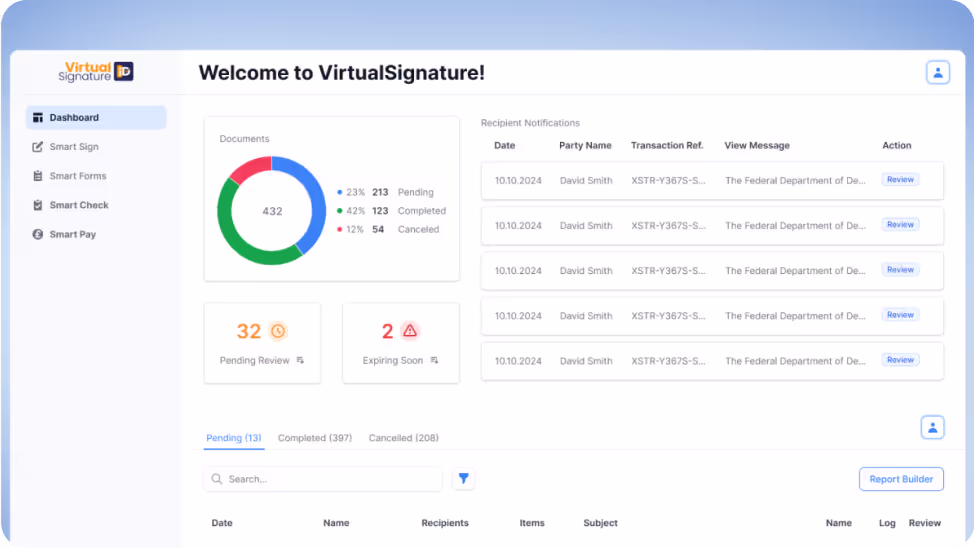Click the Date header in Recipient Notifications

504,145
